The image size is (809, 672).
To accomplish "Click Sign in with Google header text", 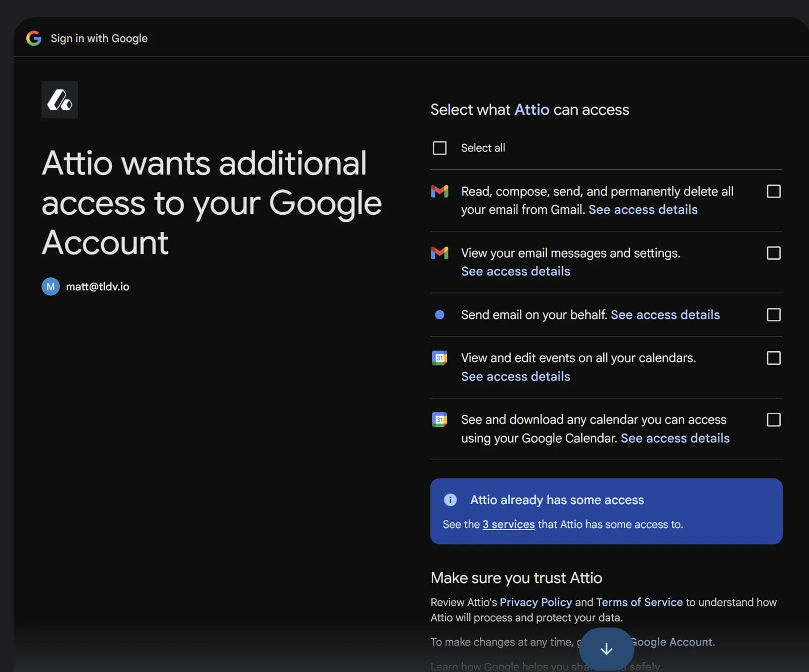I will [x=99, y=38].
